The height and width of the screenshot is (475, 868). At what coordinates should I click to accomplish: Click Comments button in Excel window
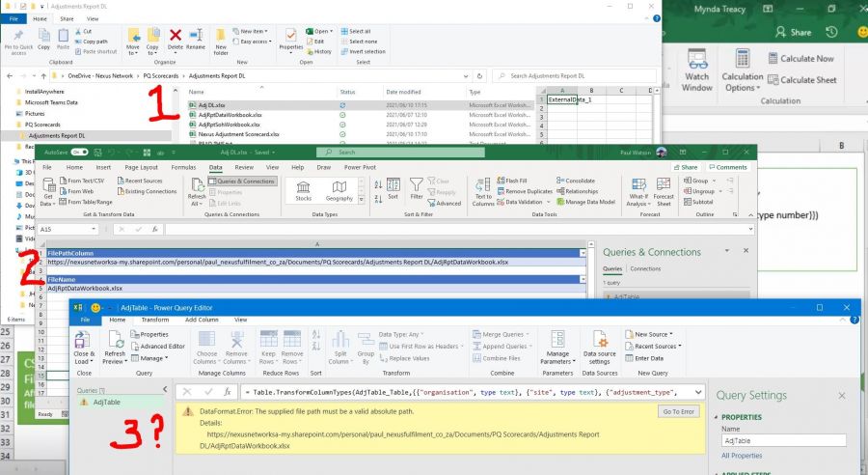pos(727,167)
